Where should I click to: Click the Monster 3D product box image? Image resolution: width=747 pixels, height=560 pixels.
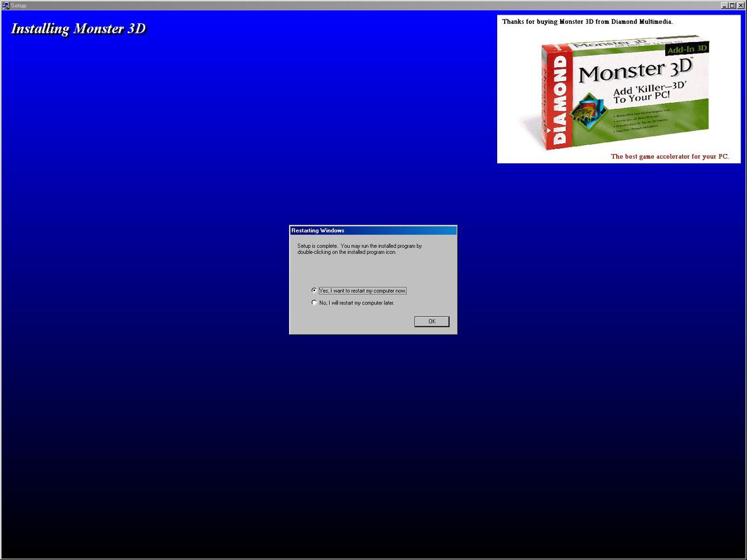pyautogui.click(x=625, y=92)
